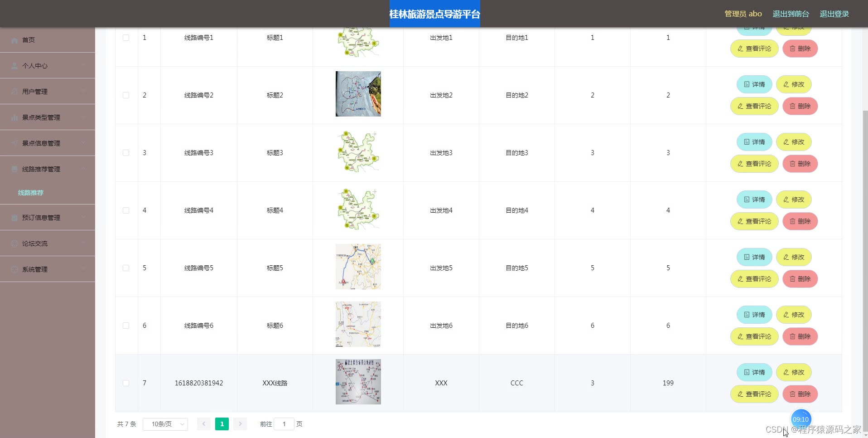Open 详情 details for 线路编号2
Viewport: 868px width, 438px height.
point(754,84)
